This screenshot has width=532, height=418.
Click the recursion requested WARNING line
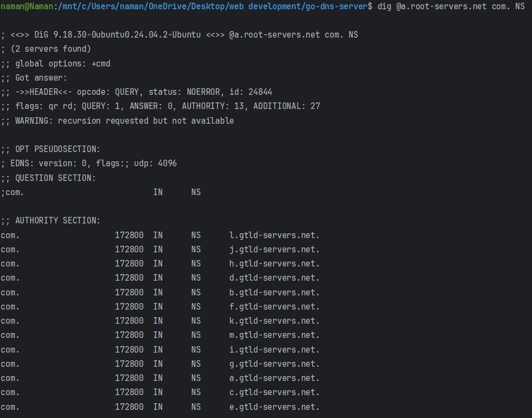[x=118, y=121]
